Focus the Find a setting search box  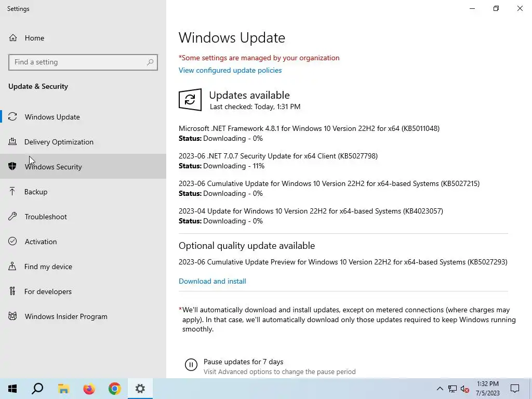(83, 62)
